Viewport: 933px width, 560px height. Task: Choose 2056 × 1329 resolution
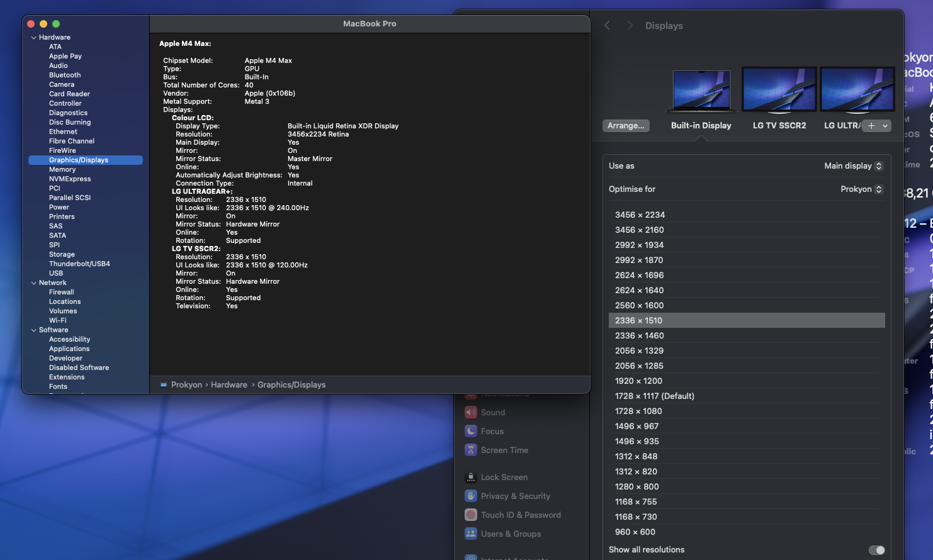tap(747, 350)
